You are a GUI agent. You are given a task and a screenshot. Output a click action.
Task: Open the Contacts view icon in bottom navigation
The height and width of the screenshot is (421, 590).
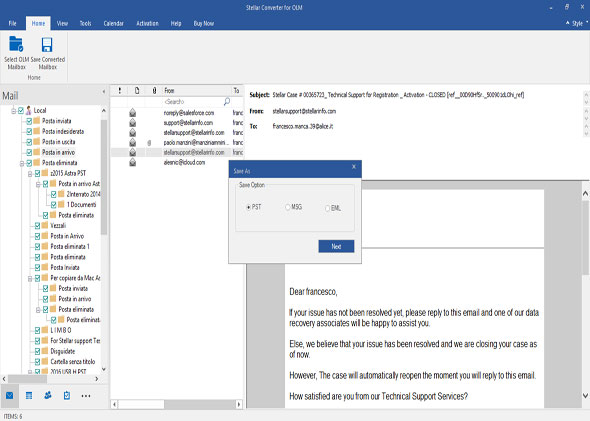coord(48,395)
